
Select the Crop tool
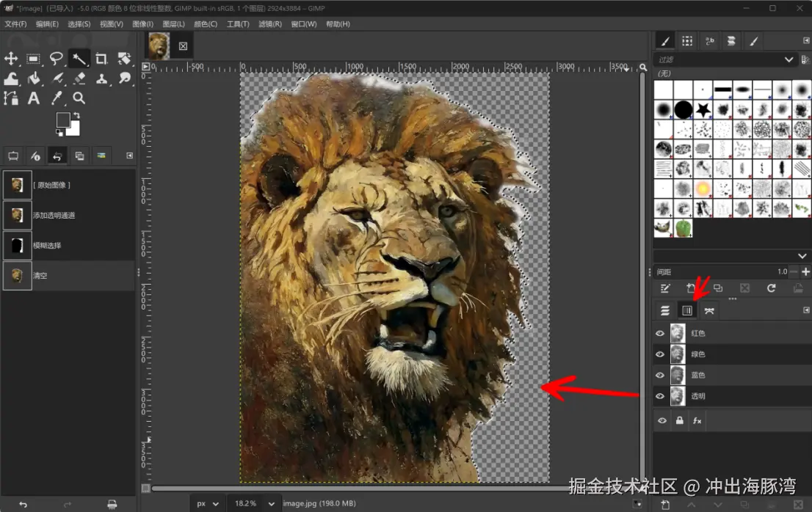[101, 59]
